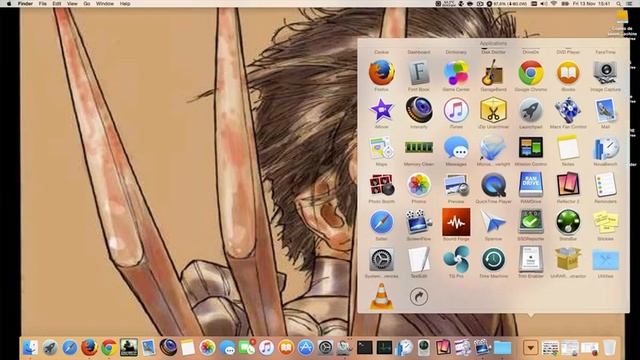Viewport: 640px width, 360px height.
Task: Launch Trim Enabler from the stack
Action: tap(531, 260)
